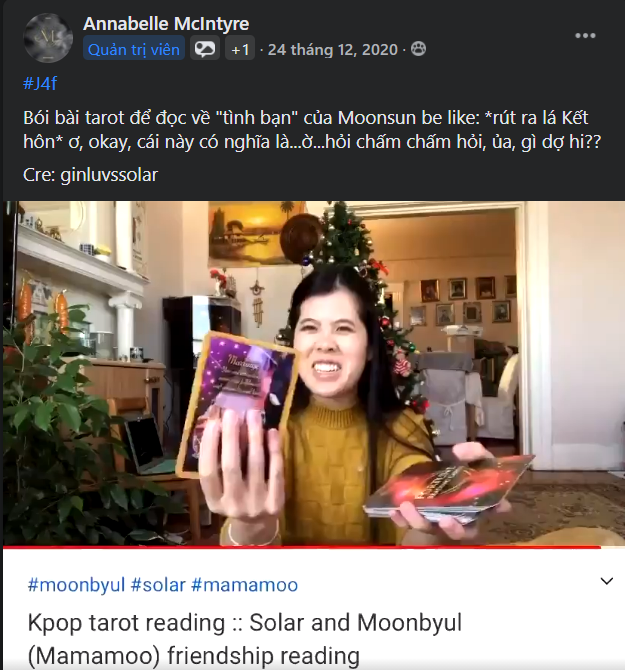Open the #J4f hashtag

[x=40, y=83]
